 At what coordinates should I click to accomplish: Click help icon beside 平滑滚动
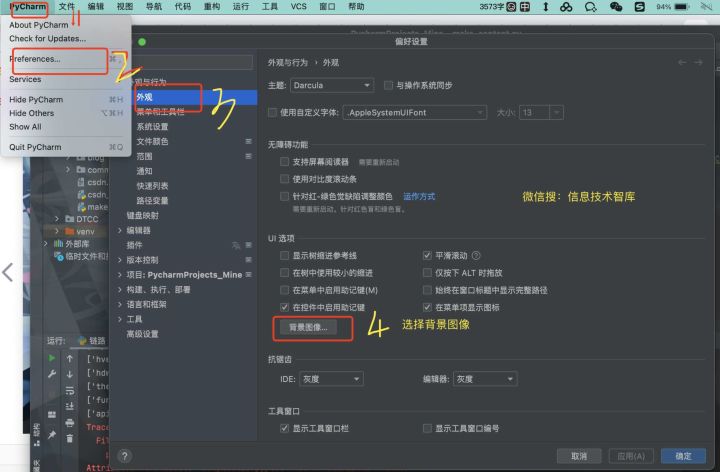point(476,256)
